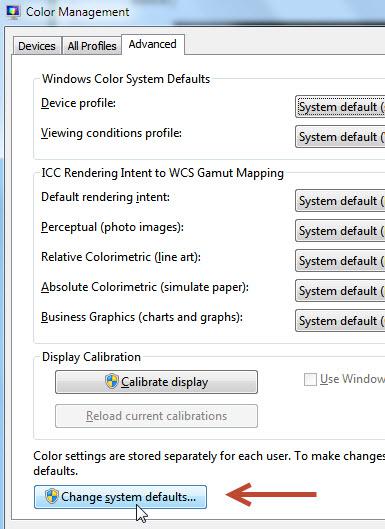Image resolution: width=385 pixels, height=529 pixels.
Task: Click the Absolute Colorimetric (simulate paper) label
Action: 145,287
